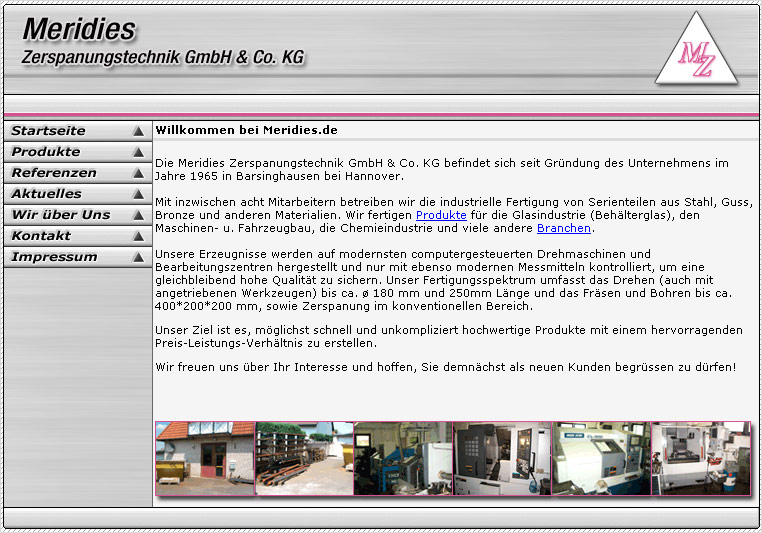Click the paragraph starting Unsere Erzeugnisse werden
Screen dimensions: 762x533
pos(445,280)
